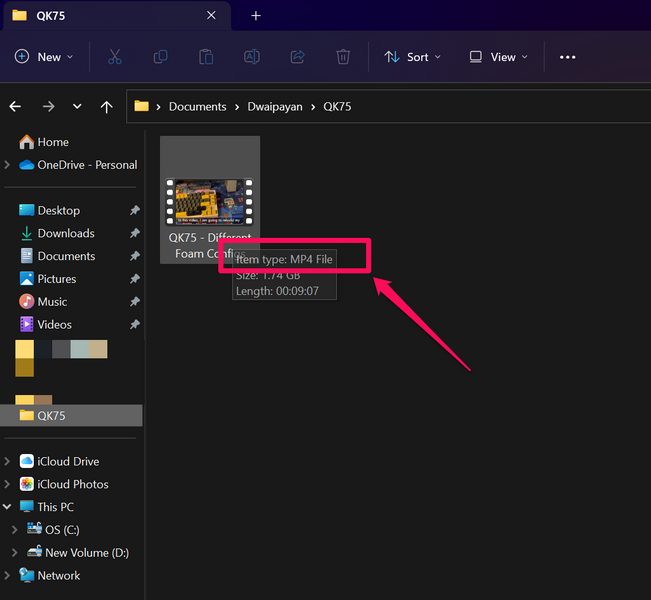The height and width of the screenshot is (600, 651).
Task: Click the Cut scissors icon
Action: [114, 57]
